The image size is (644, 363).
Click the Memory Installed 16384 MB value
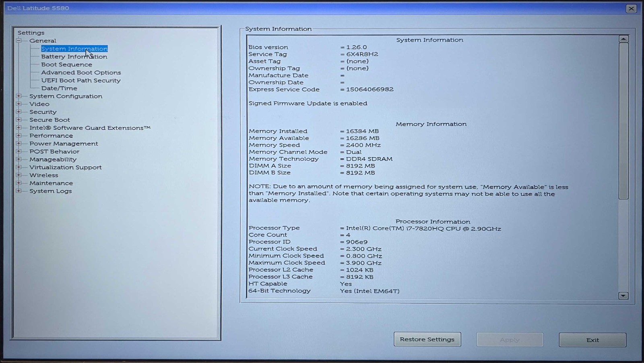(362, 131)
